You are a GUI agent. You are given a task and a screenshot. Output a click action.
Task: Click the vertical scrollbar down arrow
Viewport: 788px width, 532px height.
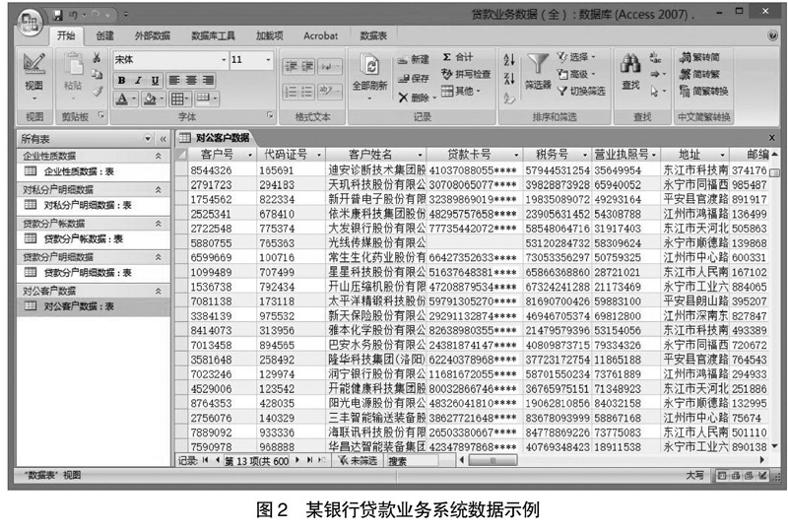click(774, 446)
